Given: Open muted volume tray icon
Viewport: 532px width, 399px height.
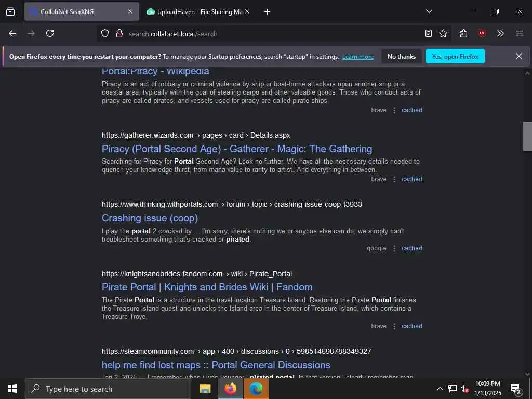Looking at the screenshot, I should click(x=464, y=389).
